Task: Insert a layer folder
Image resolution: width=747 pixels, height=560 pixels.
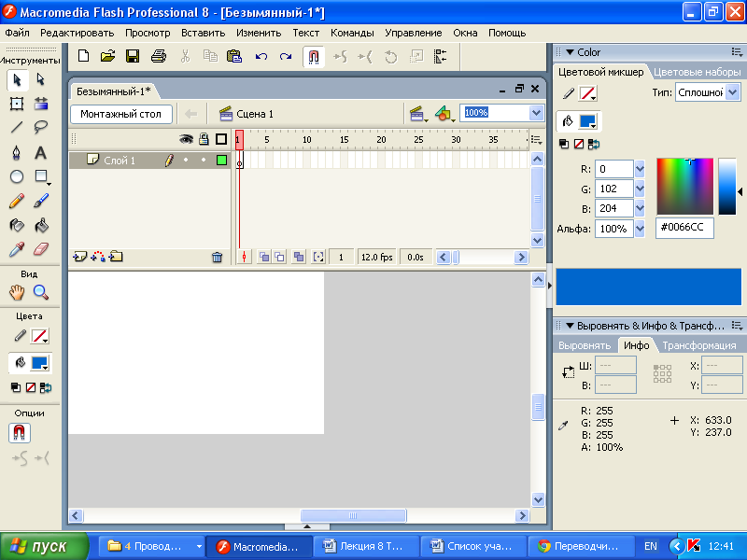Action: 116,258
